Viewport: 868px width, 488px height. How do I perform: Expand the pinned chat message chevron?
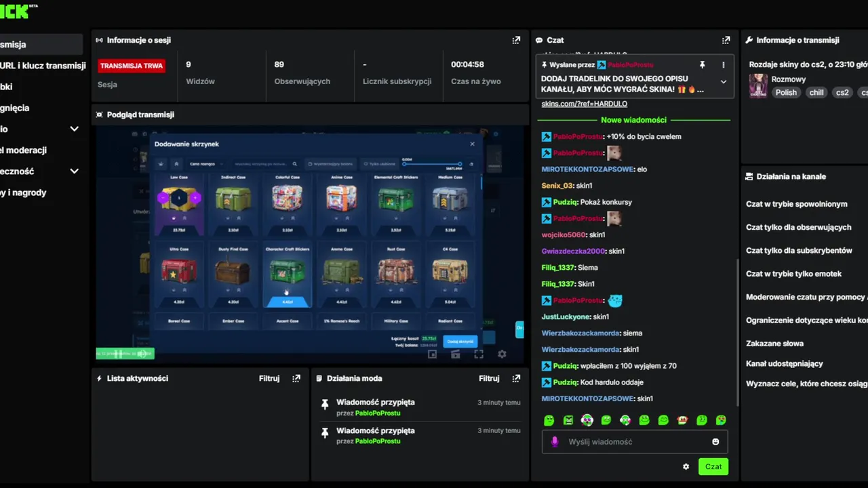pyautogui.click(x=724, y=81)
